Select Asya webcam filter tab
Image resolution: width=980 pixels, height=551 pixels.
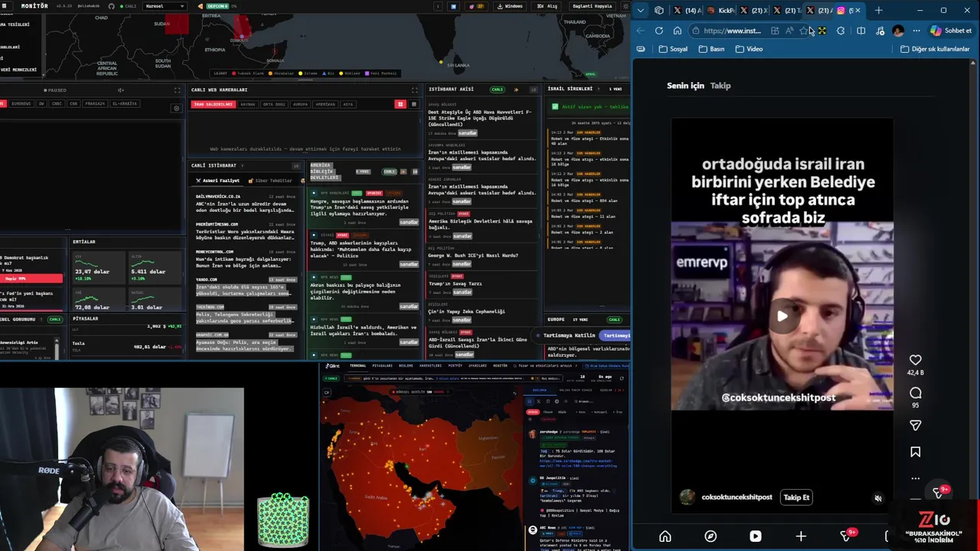click(348, 104)
